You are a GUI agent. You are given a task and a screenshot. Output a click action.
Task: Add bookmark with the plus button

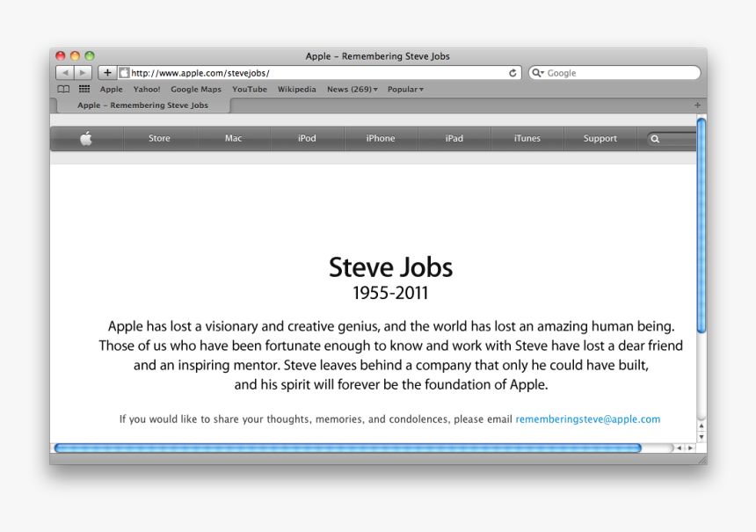pyautogui.click(x=107, y=73)
